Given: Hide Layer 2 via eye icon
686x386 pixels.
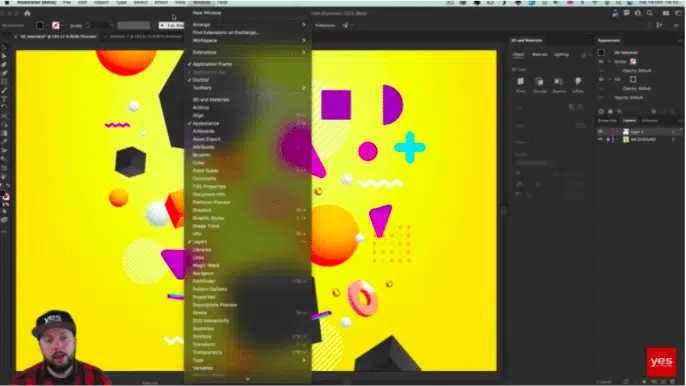Looking at the screenshot, I should tap(600, 132).
